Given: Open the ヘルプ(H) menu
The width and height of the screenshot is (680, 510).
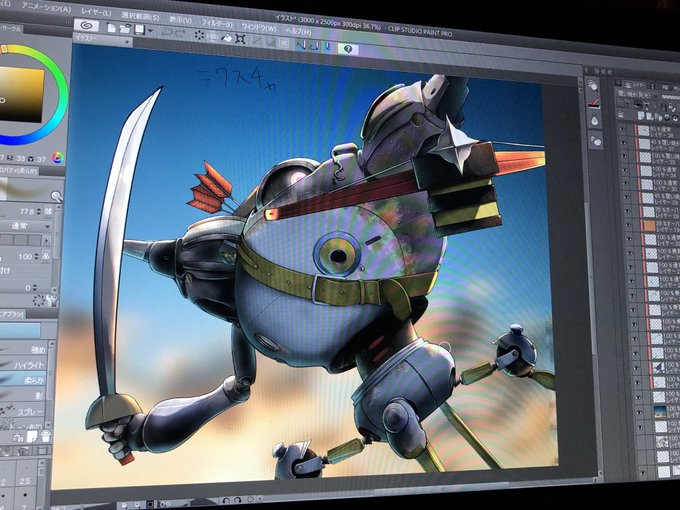Looking at the screenshot, I should (298, 31).
